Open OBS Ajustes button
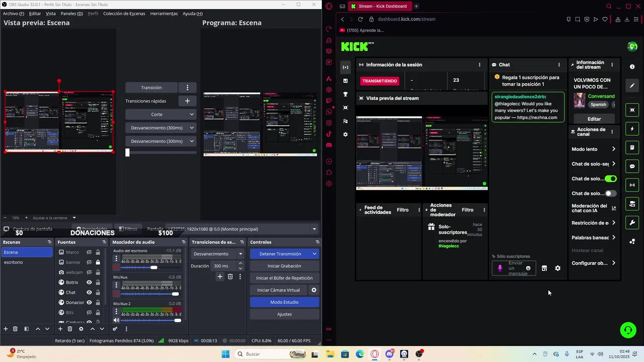Screen dimensions: 644x362 coord(284,314)
